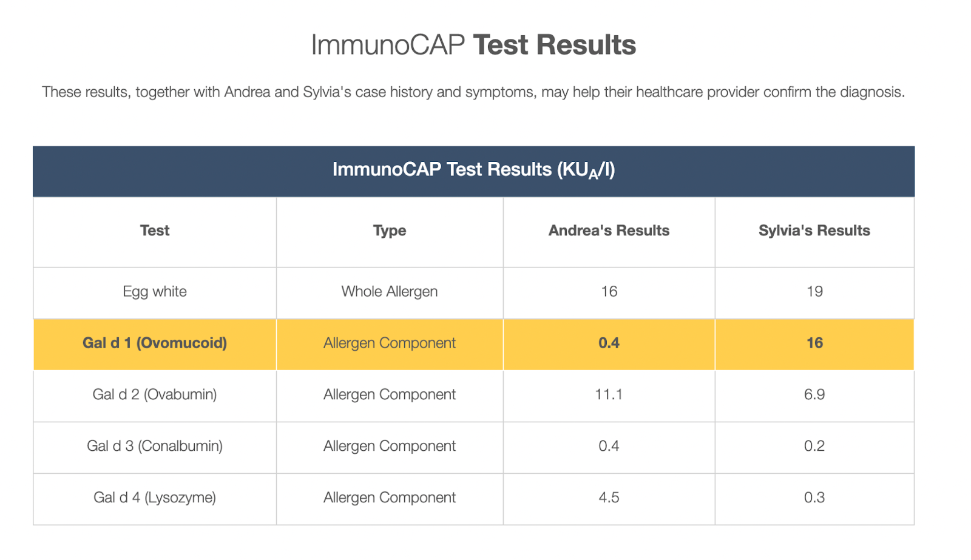Click Andrea's Lysozyme result 4.5
This screenshot has height=560, width=971.
(609, 498)
